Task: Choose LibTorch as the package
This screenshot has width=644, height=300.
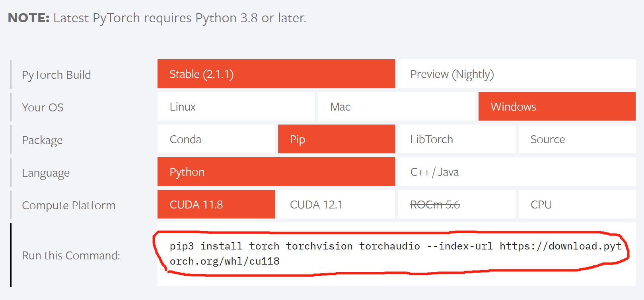Action: (x=456, y=139)
